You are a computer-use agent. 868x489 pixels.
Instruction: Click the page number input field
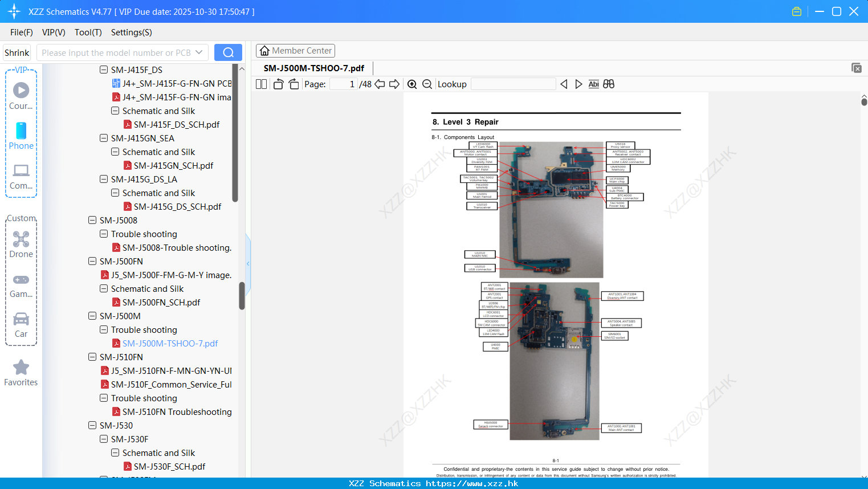[x=344, y=84]
